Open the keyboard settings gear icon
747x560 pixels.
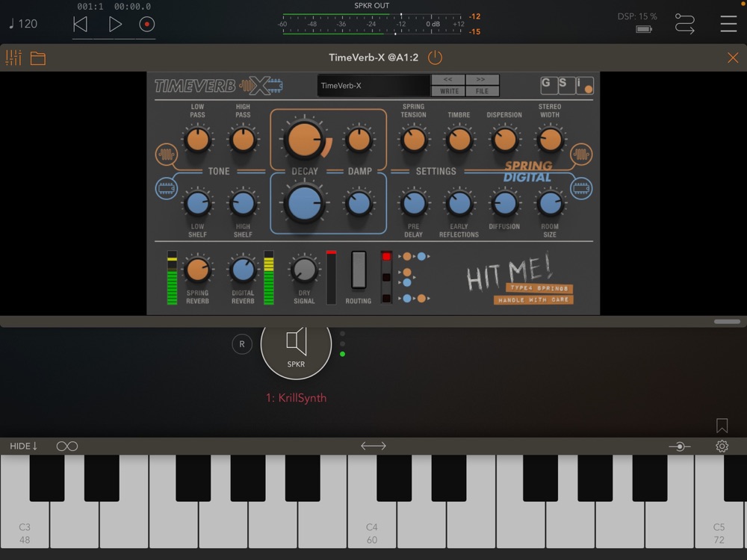pos(722,447)
